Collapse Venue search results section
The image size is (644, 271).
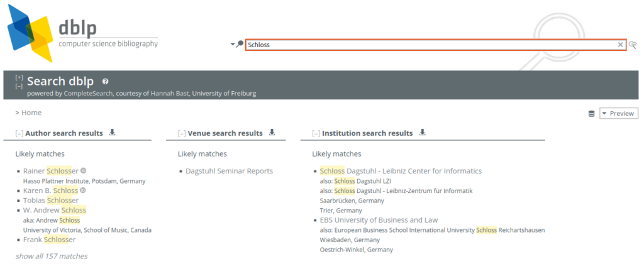pyautogui.click(x=182, y=133)
